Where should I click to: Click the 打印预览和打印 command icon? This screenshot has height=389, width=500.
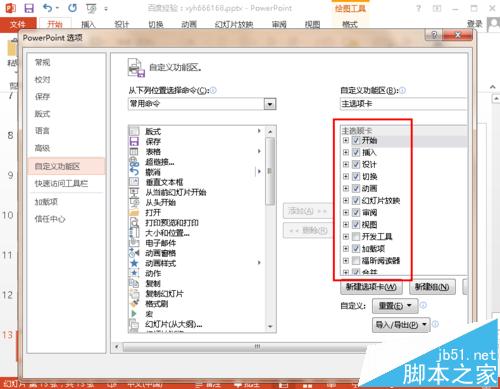(x=134, y=223)
